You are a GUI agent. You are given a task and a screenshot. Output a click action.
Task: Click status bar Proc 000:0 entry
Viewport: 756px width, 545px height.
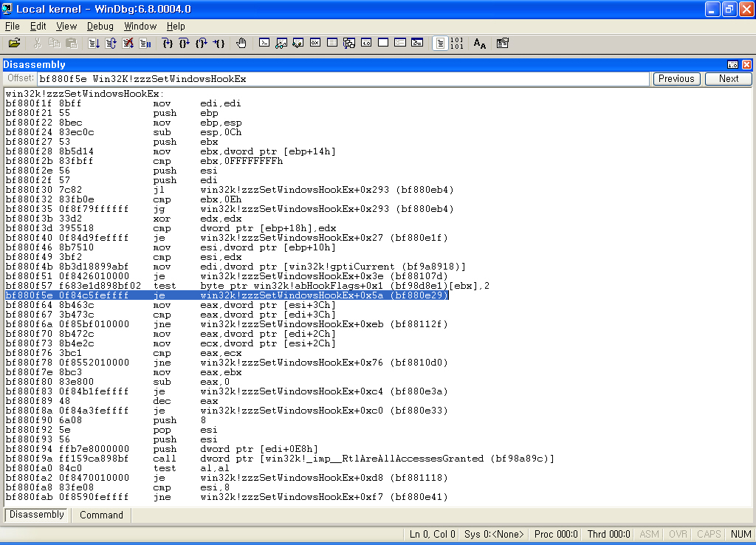pos(556,534)
